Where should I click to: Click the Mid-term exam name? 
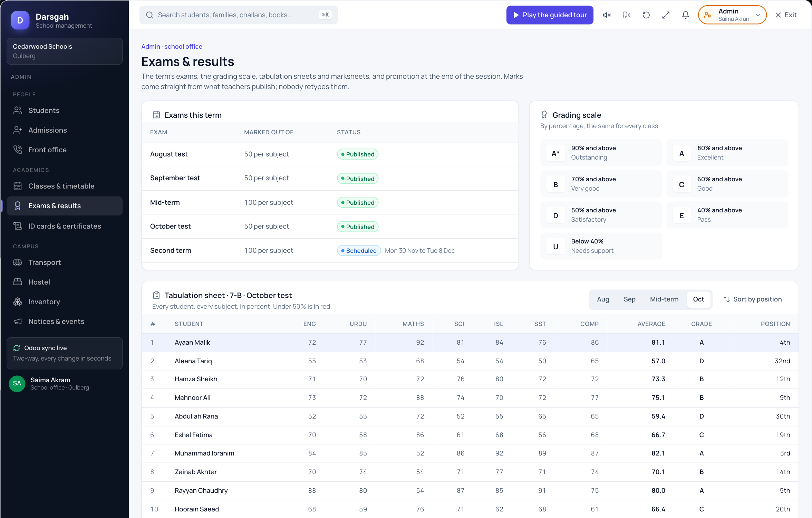(165, 203)
